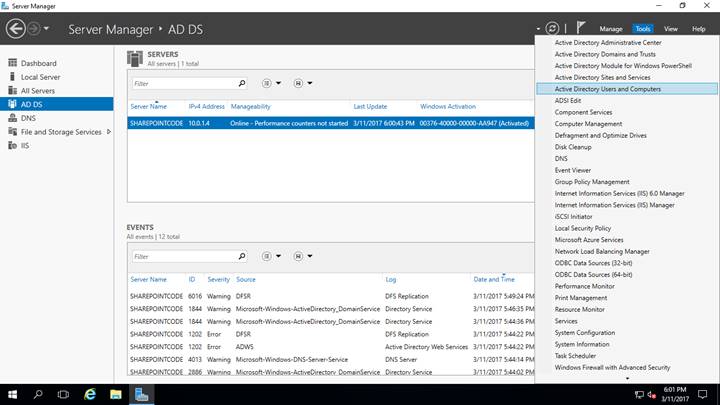
Task: Click the volume tray icon
Action: [651, 394]
